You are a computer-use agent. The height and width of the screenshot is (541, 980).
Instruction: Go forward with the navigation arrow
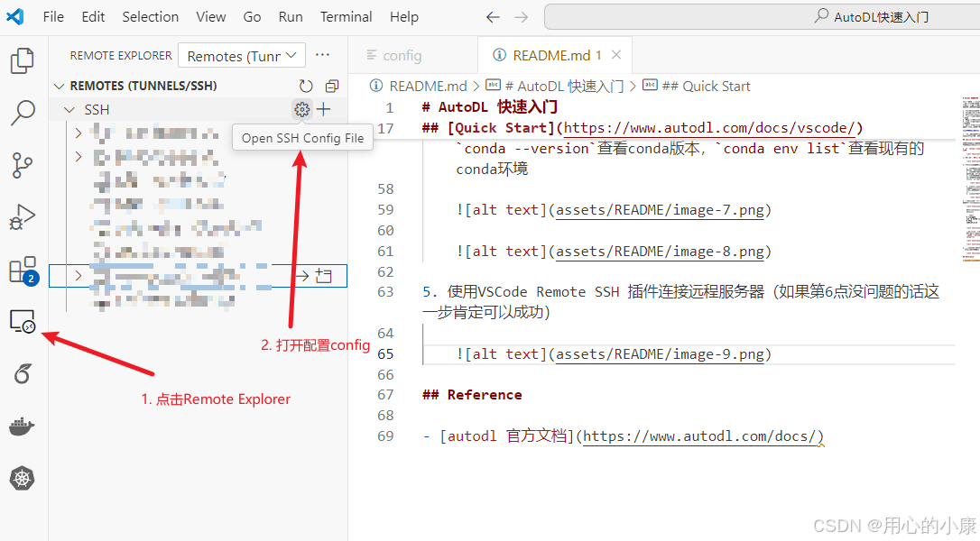coord(522,17)
